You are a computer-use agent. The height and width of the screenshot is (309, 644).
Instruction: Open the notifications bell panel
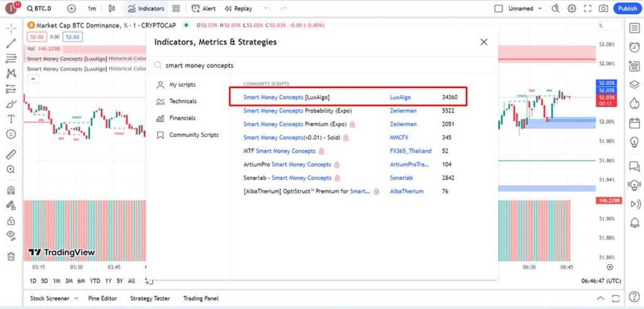coord(635,223)
